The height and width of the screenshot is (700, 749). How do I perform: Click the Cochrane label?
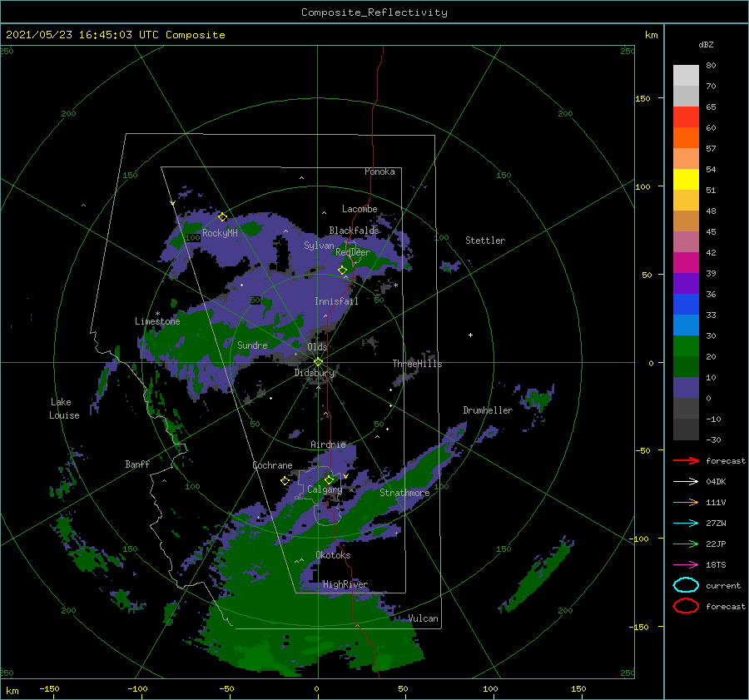[272, 465]
